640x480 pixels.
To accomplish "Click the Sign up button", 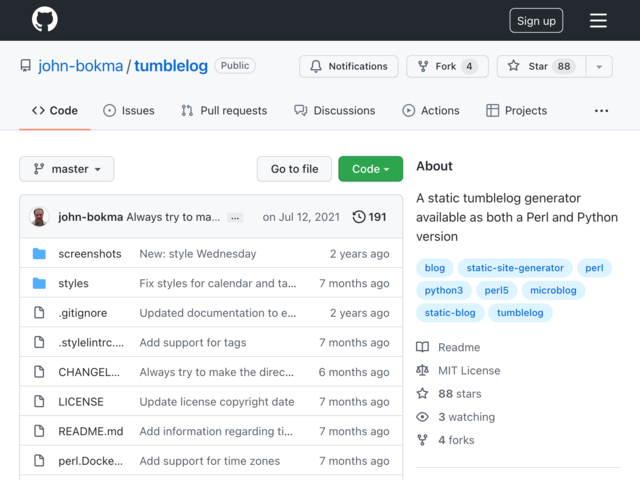I will [x=536, y=20].
